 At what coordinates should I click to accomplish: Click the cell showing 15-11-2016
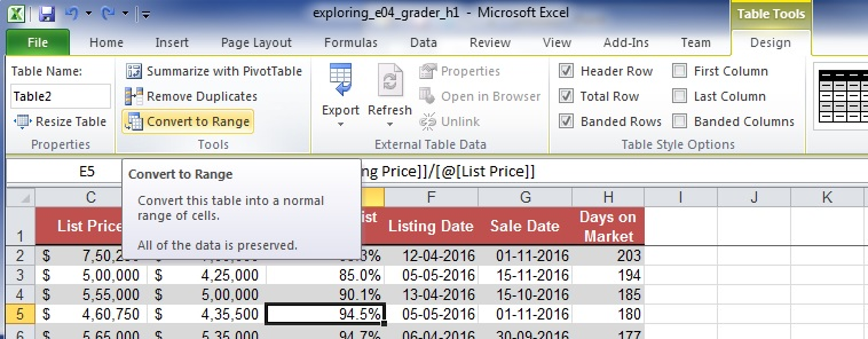525,275
